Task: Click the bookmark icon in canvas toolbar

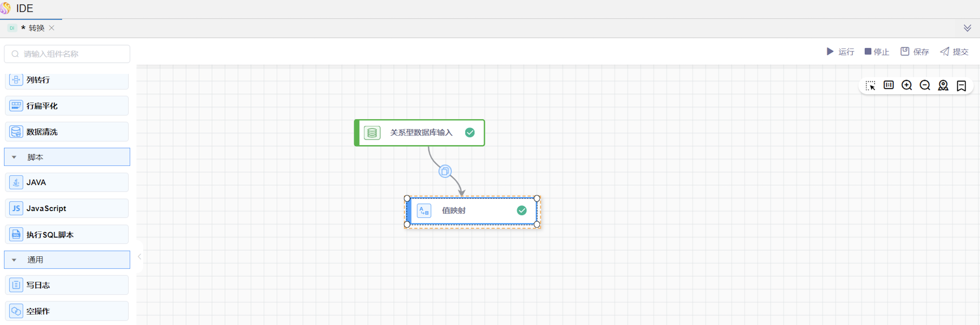Action: tap(961, 86)
